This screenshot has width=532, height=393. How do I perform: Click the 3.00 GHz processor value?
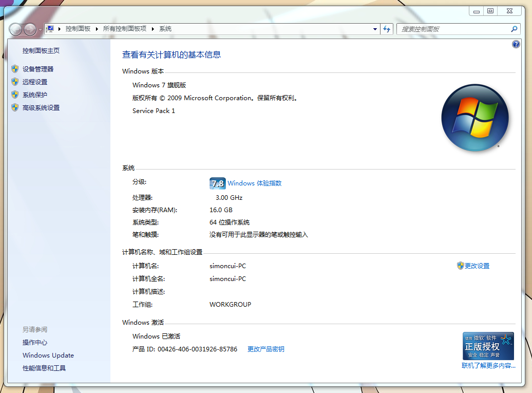point(229,198)
